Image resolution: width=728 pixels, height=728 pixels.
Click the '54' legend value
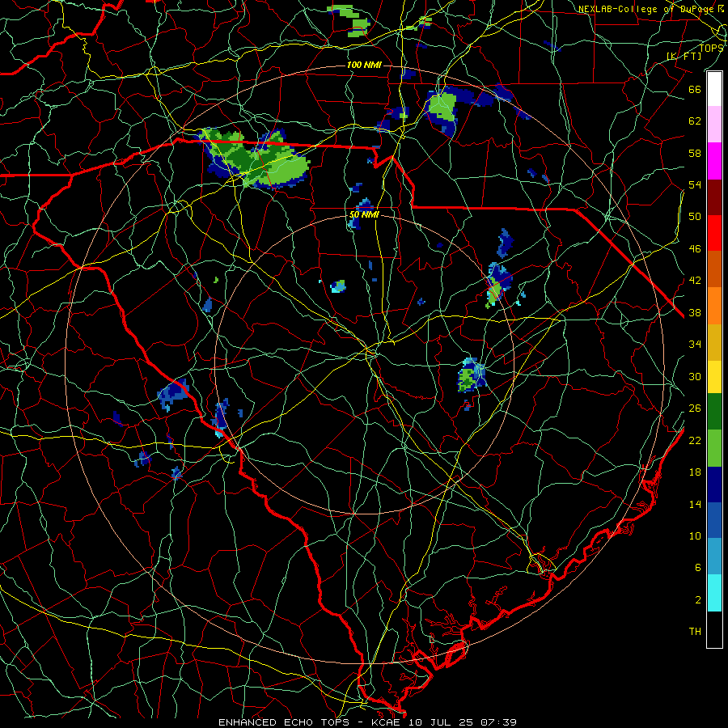tap(695, 184)
